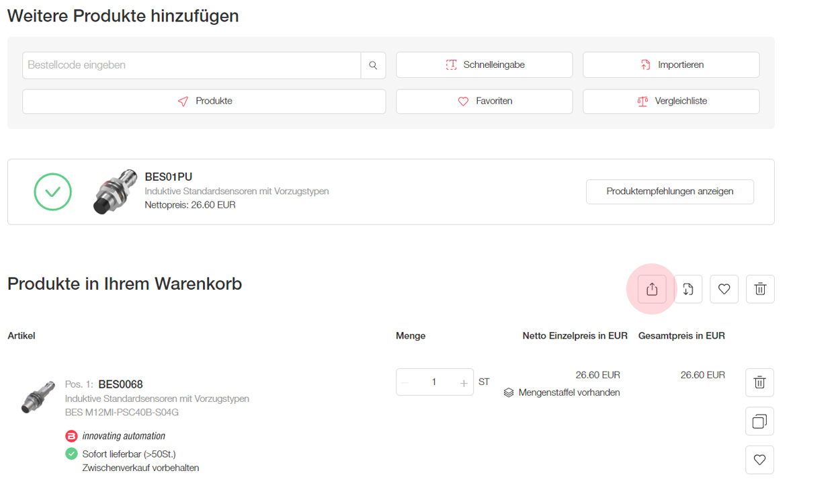Open the Favoriten list
Screen dimensions: 838x504
[x=484, y=101]
